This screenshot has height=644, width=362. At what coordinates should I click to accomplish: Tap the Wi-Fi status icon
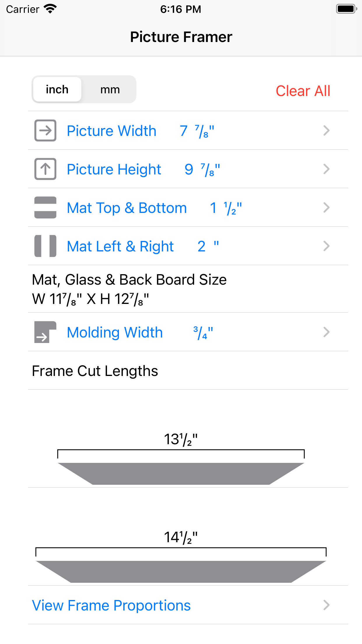(x=50, y=9)
